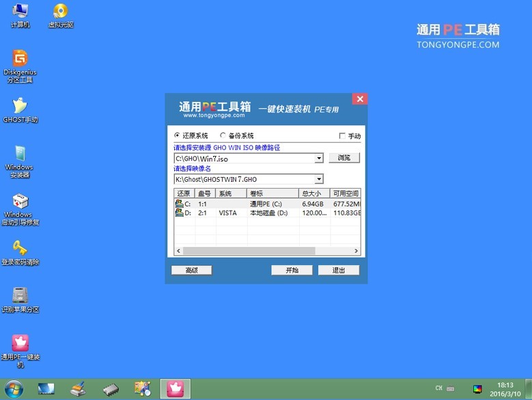Open the 虚拟光驱 disc icon
Screen dimensions: 532x400
point(60,12)
